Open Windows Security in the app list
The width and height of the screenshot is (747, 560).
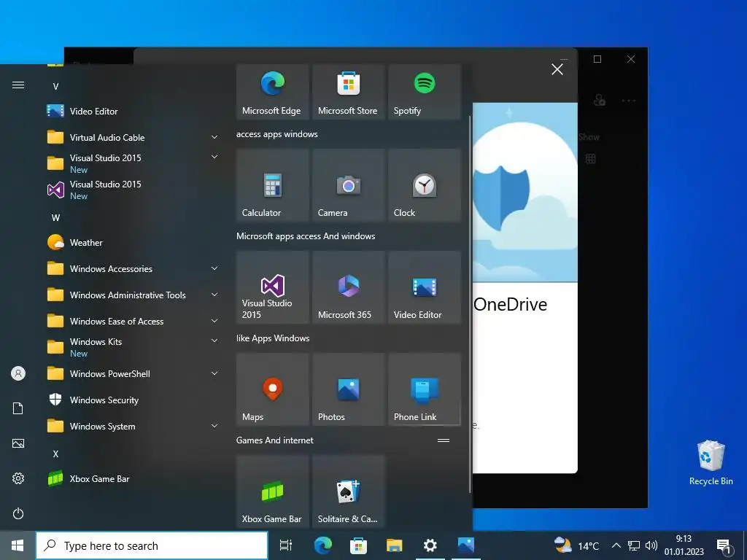pos(133,400)
